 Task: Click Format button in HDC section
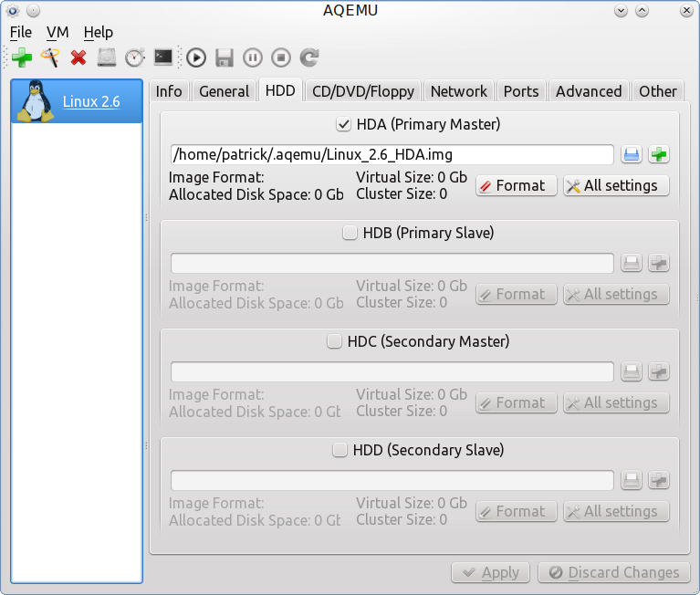[517, 402]
